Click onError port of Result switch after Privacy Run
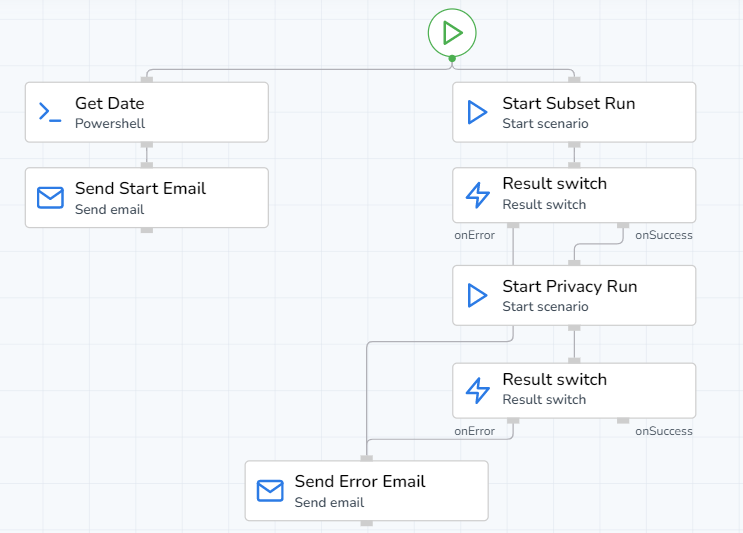This screenshot has width=743, height=533. pyautogui.click(x=513, y=421)
